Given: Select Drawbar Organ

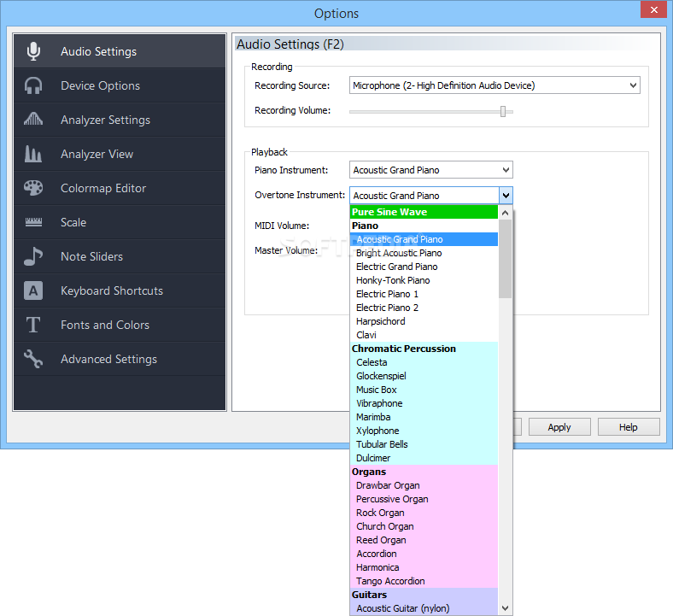Looking at the screenshot, I should [424, 485].
